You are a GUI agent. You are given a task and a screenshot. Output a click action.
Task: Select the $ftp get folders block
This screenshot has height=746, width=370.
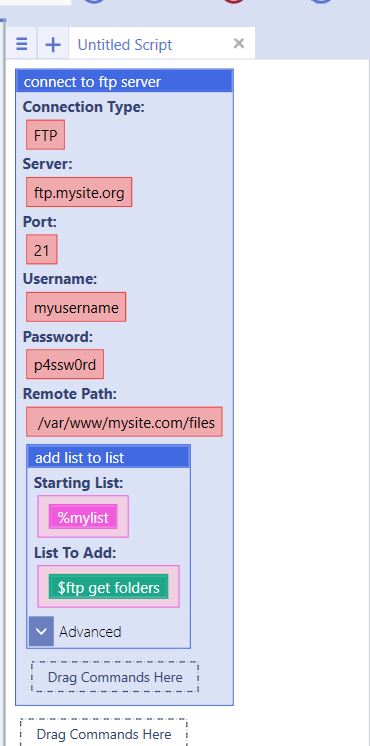(108, 587)
